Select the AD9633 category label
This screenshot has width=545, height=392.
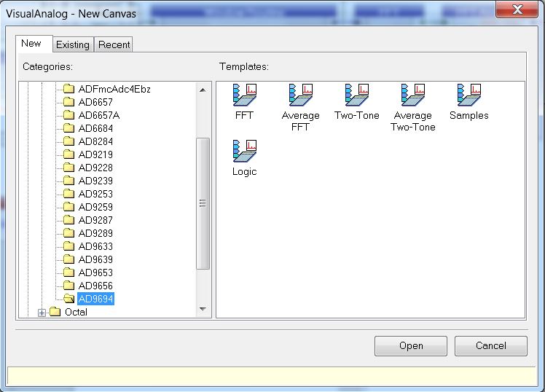click(x=95, y=246)
